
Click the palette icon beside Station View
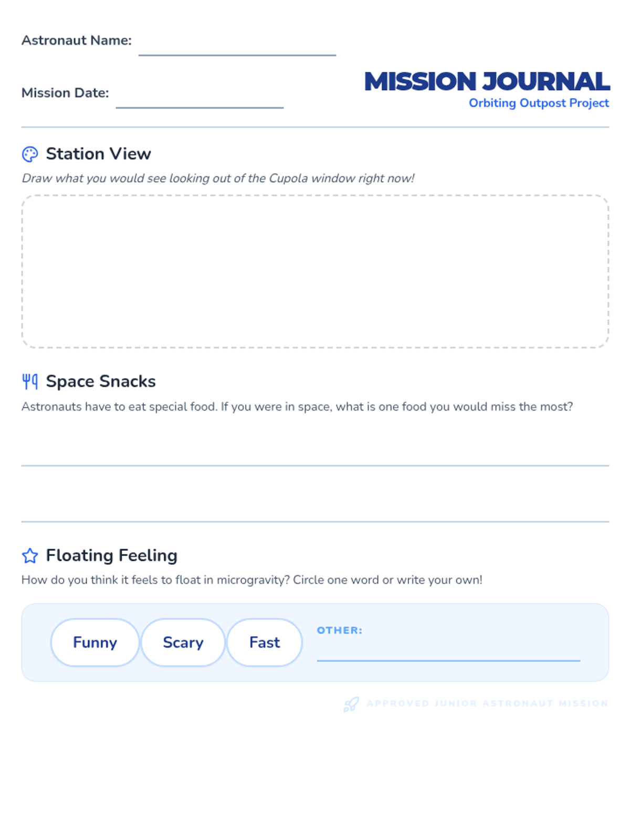(30, 154)
